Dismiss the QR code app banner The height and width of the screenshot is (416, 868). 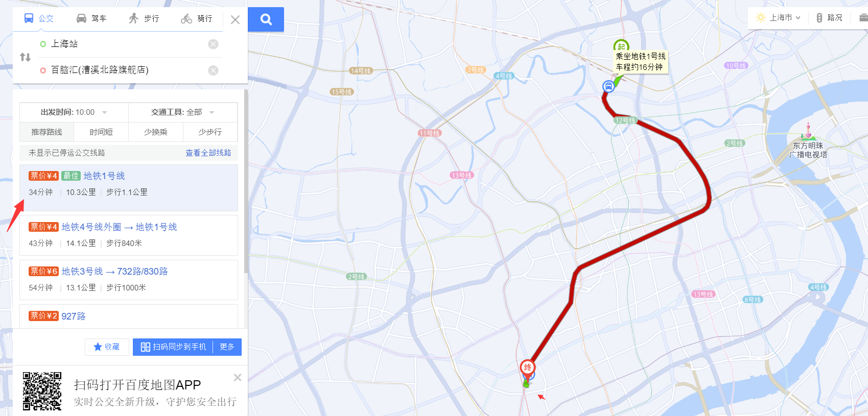pyautogui.click(x=238, y=378)
